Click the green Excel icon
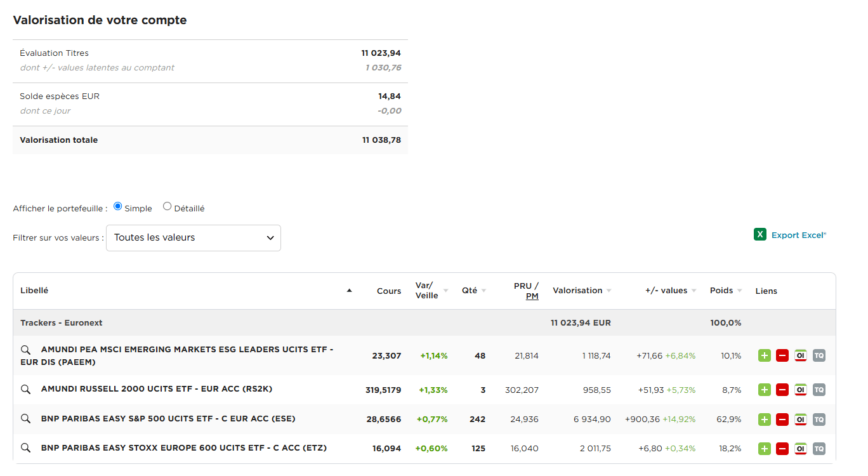Screen dimensions: 868x476 click(x=760, y=235)
